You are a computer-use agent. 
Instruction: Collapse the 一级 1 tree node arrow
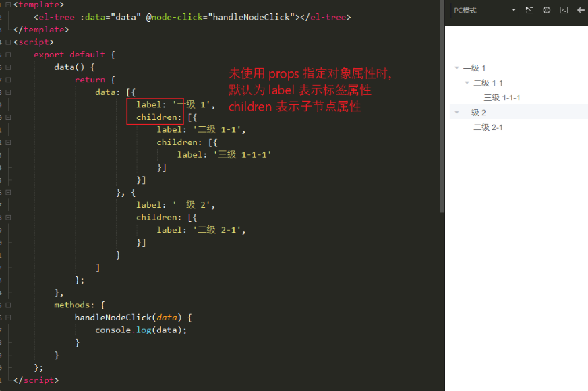point(457,67)
